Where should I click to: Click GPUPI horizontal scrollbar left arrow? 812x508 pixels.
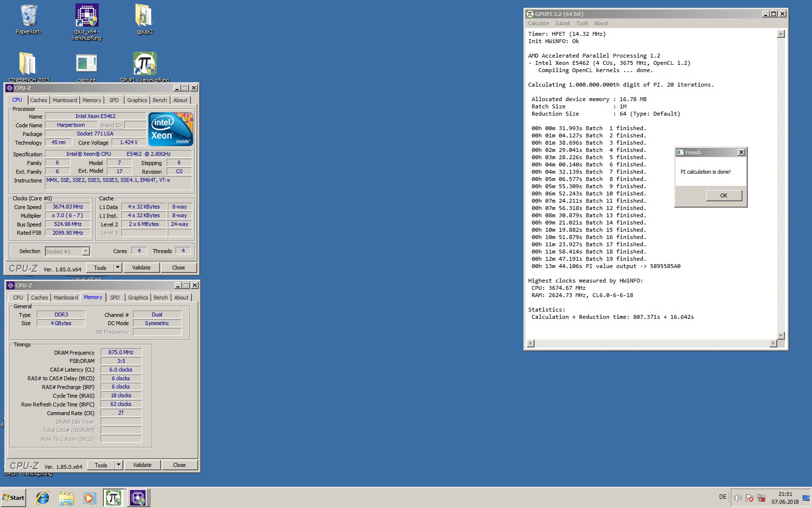pyautogui.click(x=531, y=344)
